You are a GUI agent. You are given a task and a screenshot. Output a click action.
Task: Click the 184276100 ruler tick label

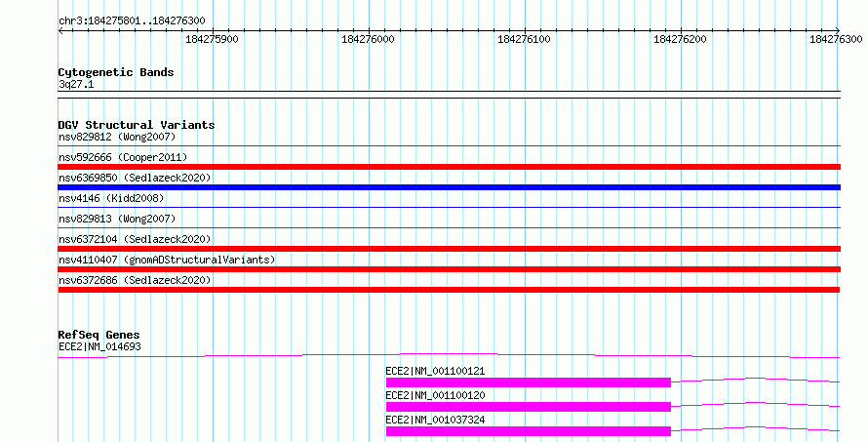click(x=525, y=39)
